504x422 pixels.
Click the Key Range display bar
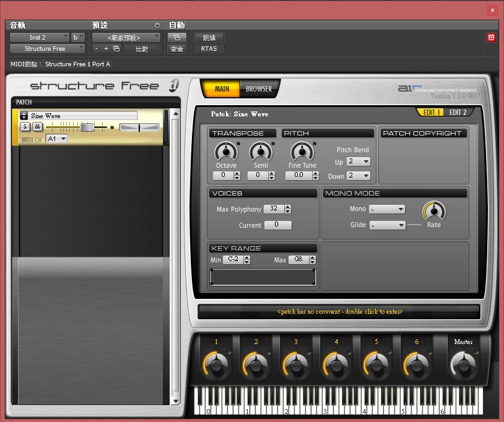click(263, 277)
